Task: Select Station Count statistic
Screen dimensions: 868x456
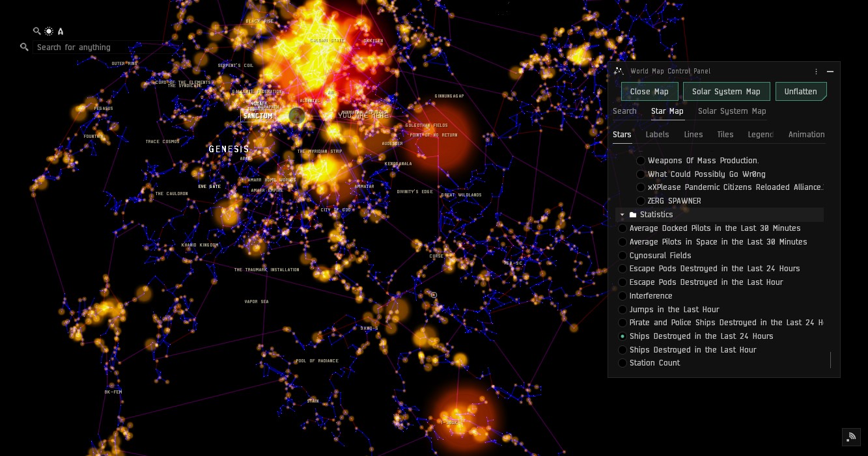Action: click(x=623, y=363)
